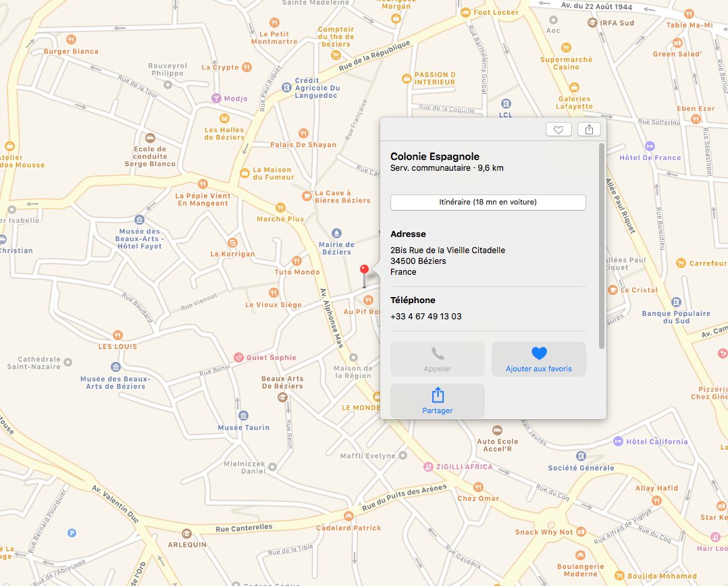The height and width of the screenshot is (586, 728).
Task: Select the Cadelard Patrick icon
Action: (348, 516)
